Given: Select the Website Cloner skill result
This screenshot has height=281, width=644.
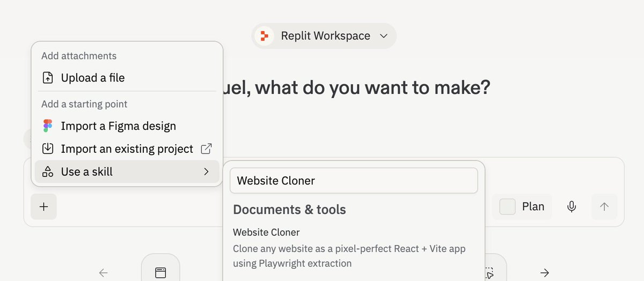Looking at the screenshot, I should (354, 248).
